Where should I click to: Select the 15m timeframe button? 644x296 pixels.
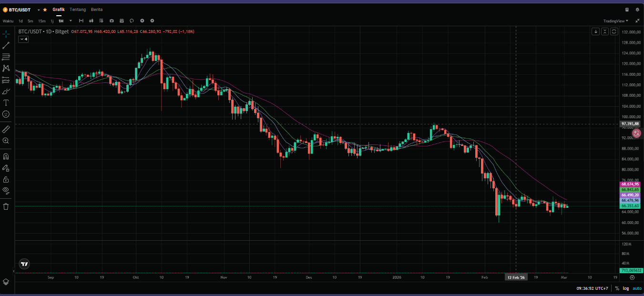[x=42, y=21]
